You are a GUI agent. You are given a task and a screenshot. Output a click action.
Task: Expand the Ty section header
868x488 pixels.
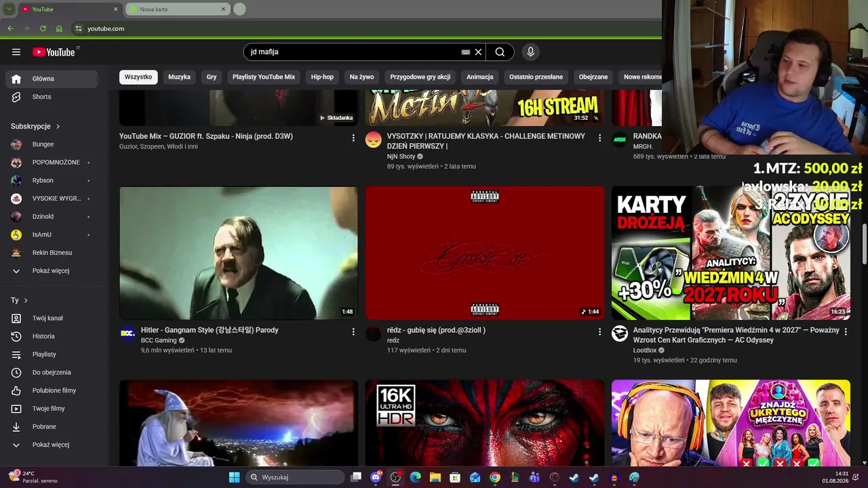(x=19, y=300)
